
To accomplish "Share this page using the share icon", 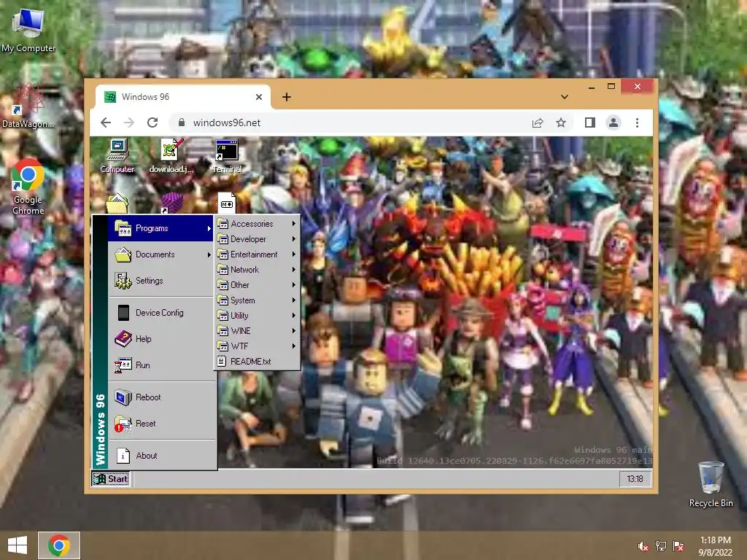I will pyautogui.click(x=538, y=122).
